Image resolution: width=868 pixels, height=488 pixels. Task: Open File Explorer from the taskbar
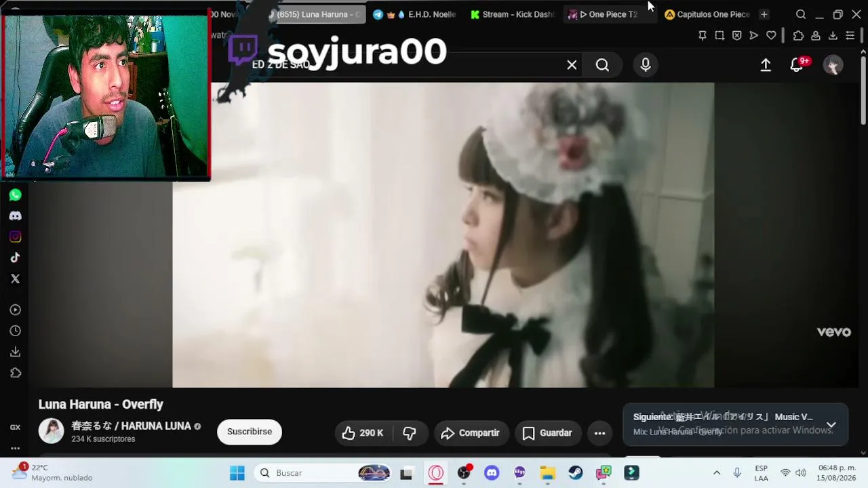pyautogui.click(x=547, y=473)
